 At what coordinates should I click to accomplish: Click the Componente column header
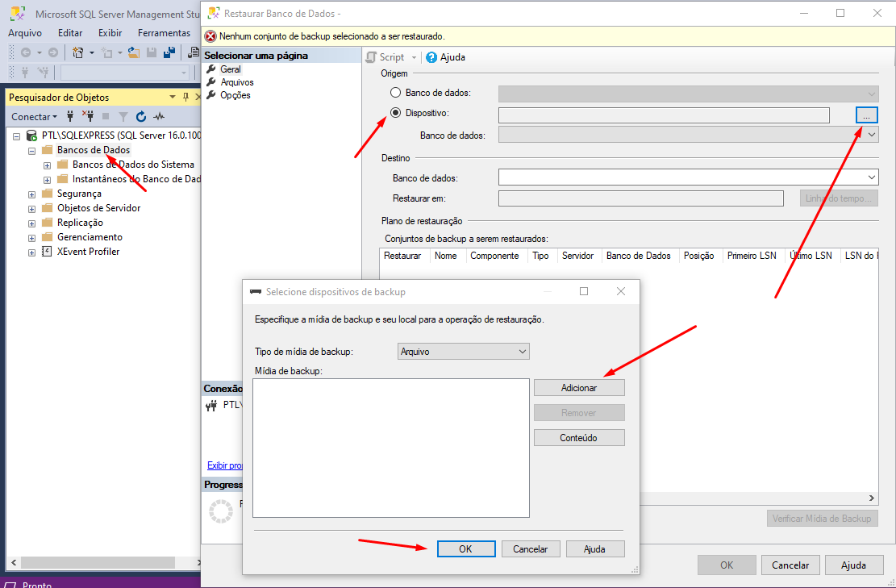(494, 256)
